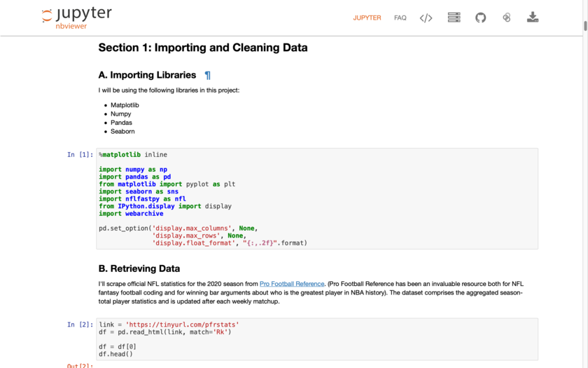Follow the Pro Football Reference link
Image resolution: width=588 pixels, height=368 pixels.
click(292, 284)
